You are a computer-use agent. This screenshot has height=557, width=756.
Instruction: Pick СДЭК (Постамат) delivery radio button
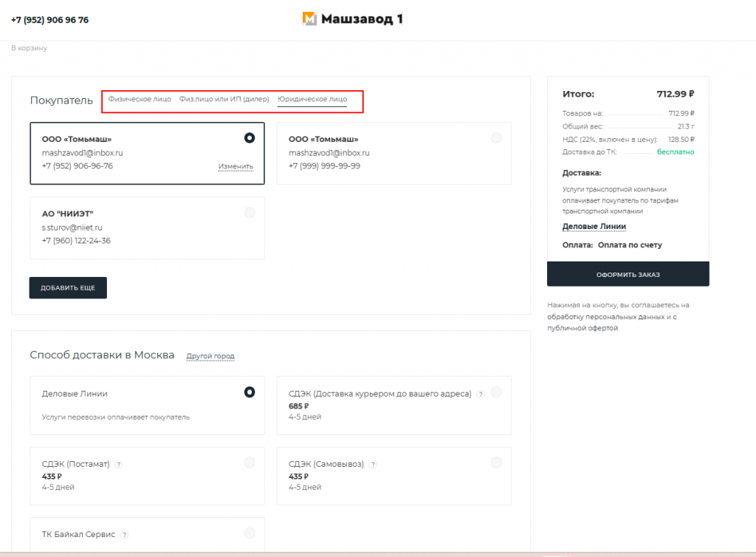point(250,462)
